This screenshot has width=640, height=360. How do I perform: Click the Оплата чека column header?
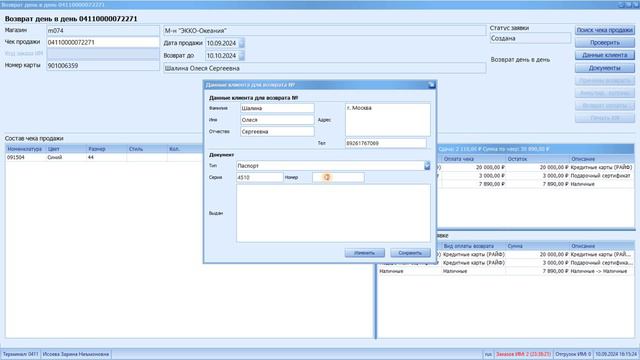[473, 159]
